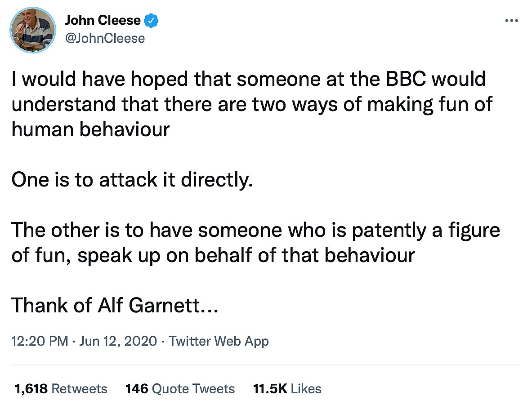Viewport: 532px width, 409px height.
Task: View the Quote Tweets list label
Action: pyautogui.click(x=193, y=389)
